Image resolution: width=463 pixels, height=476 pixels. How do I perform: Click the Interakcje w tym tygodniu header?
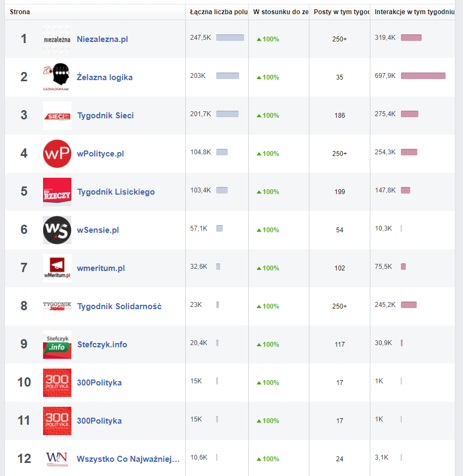415,12
